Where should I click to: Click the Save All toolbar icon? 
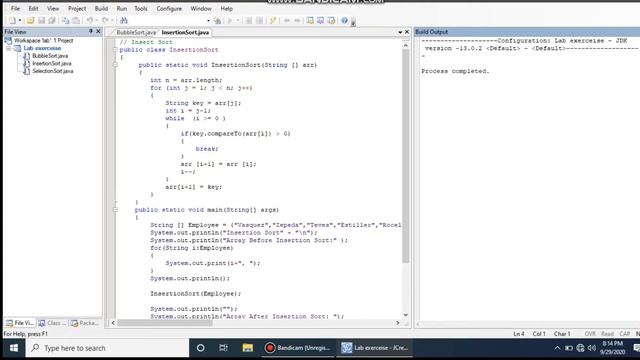pos(52,20)
